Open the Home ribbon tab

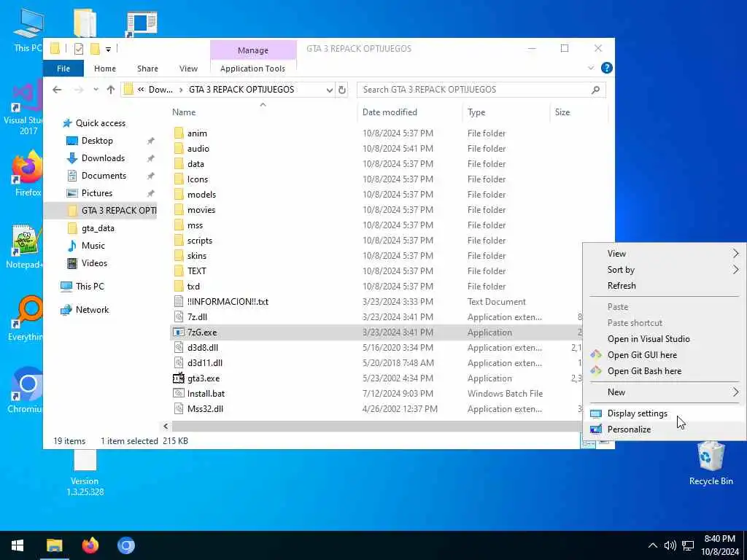click(105, 69)
